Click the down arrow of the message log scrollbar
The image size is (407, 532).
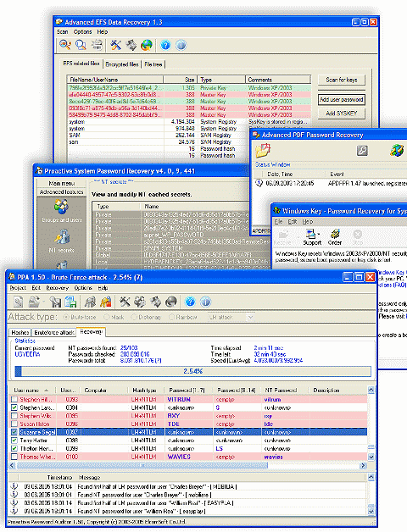[371, 512]
